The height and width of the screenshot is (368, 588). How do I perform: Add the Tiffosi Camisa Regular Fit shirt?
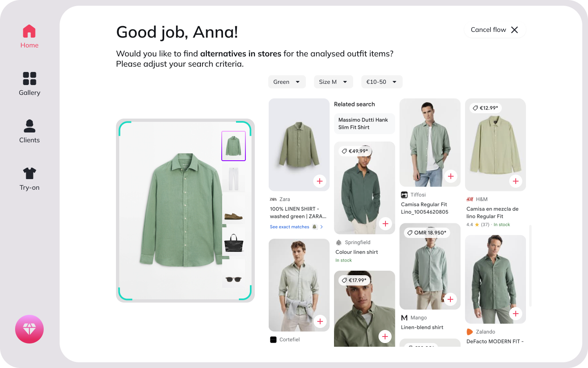(451, 176)
